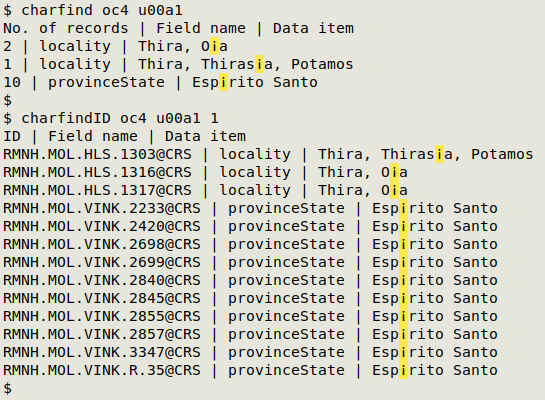Screen dimensions: 545x400
Task: Click the ID RMNH.MOL.VINK.2845@CRS
Action: [x=102, y=299]
